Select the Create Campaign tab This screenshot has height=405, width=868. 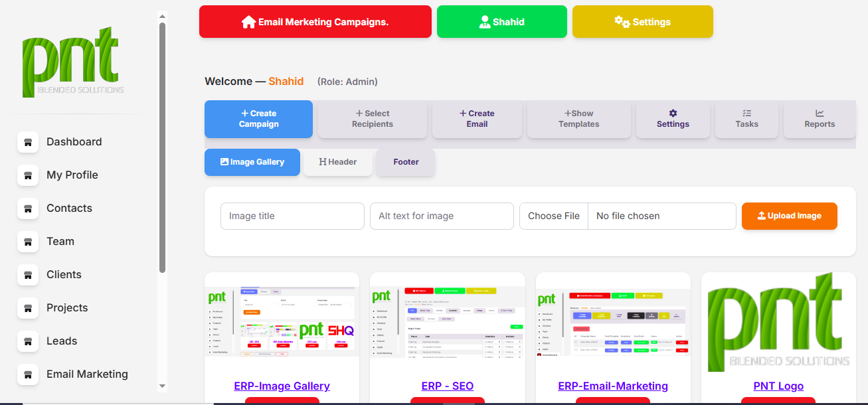pos(258,119)
